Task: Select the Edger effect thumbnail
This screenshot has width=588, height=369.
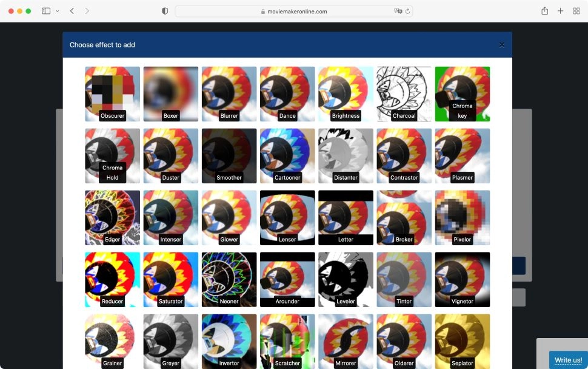Action: (x=112, y=218)
